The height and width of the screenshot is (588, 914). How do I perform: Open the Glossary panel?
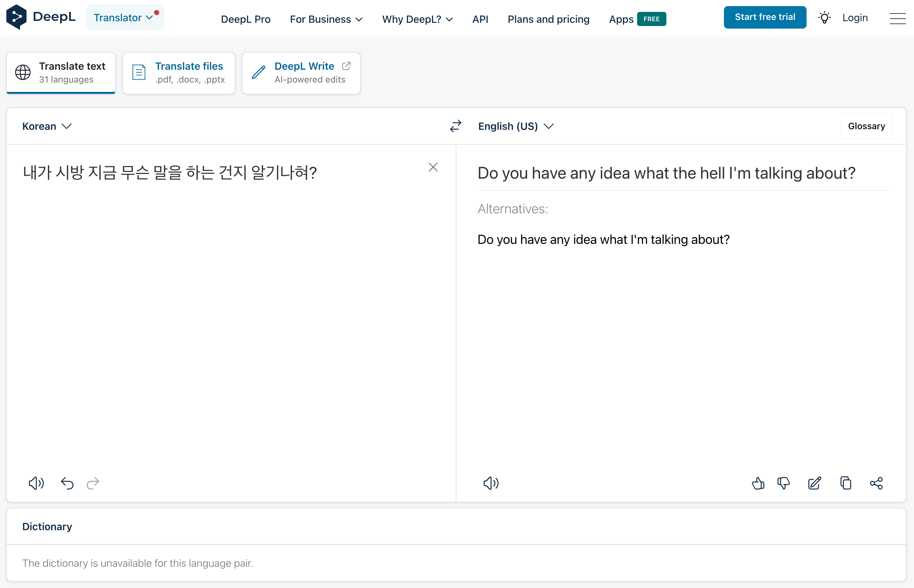point(866,126)
